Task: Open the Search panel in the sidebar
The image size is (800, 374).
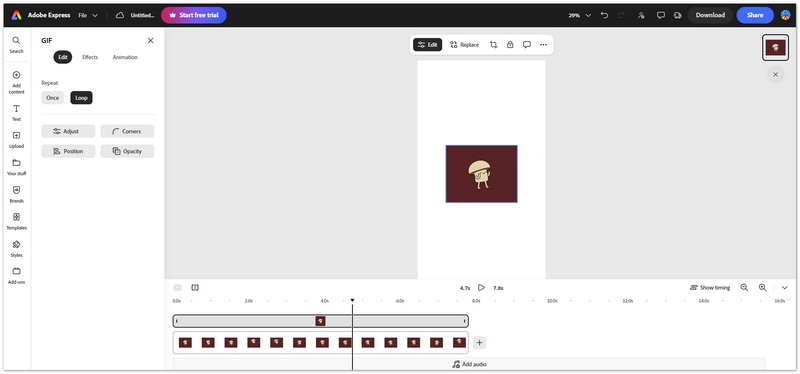Action: [x=16, y=44]
